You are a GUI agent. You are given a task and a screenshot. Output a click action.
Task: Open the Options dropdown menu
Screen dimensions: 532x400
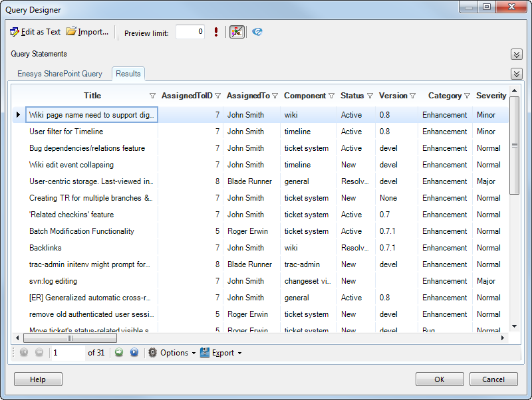tap(172, 353)
